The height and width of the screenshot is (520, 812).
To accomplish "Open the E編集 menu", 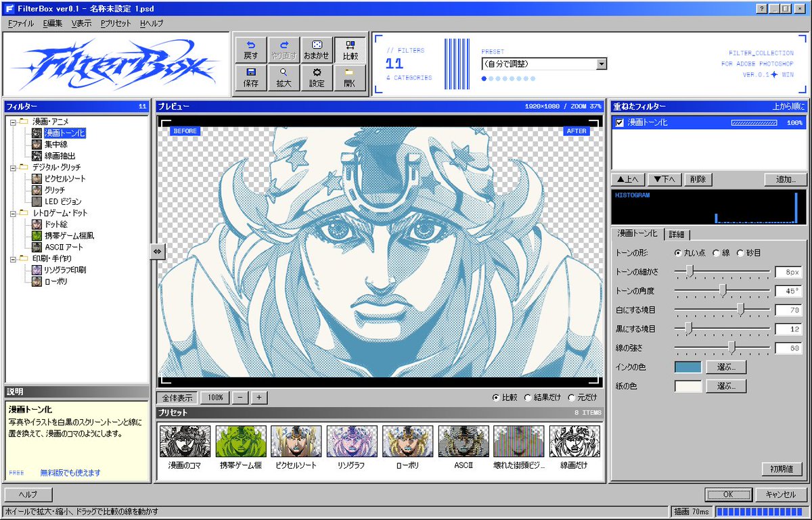I will [x=52, y=23].
